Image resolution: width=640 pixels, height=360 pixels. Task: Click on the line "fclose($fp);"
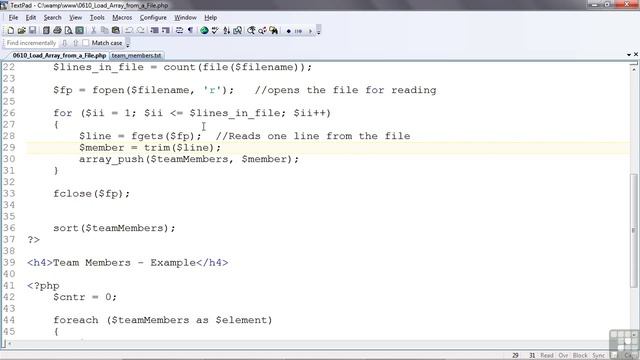click(x=91, y=193)
